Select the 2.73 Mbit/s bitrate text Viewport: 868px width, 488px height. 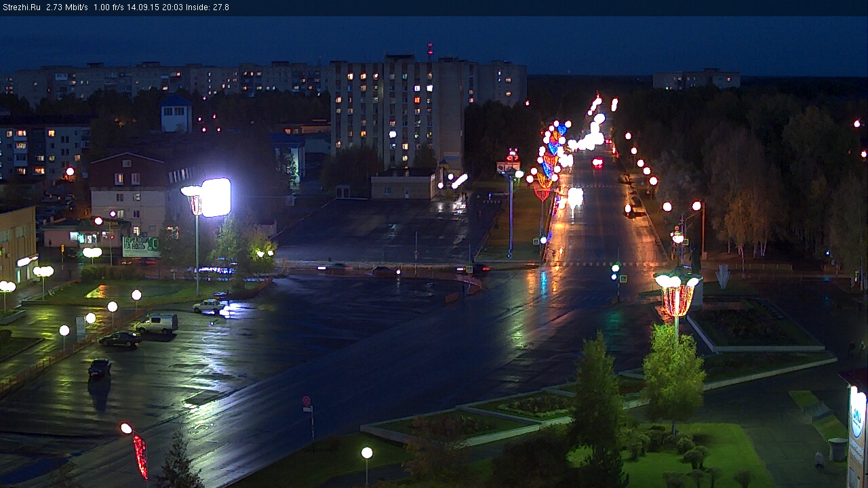pos(67,7)
